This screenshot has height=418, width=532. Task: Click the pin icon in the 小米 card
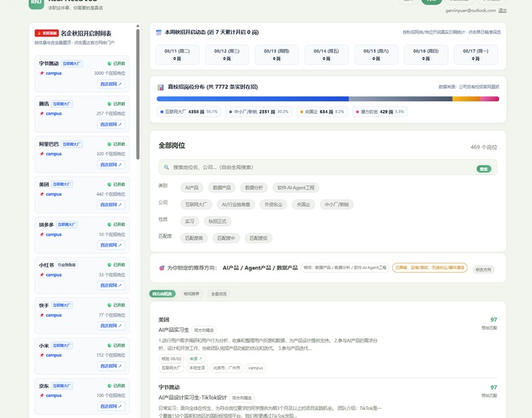tap(42, 355)
